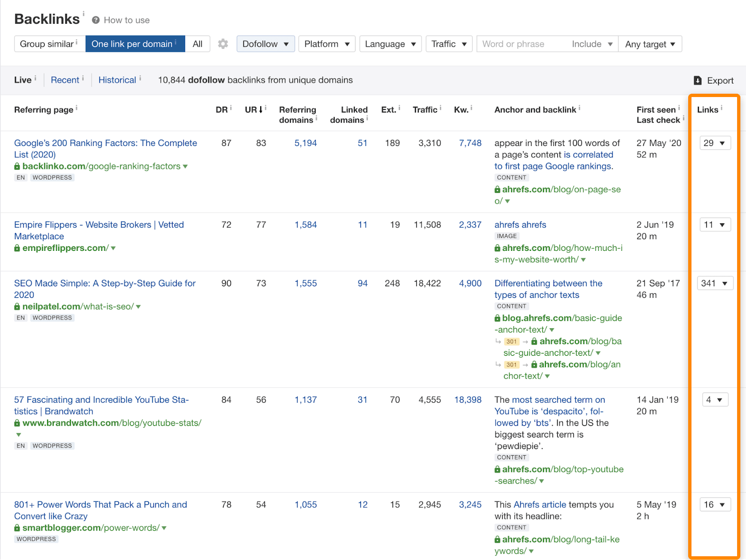The image size is (746, 560).
Task: Switch to the Recent tab
Action: tap(65, 80)
